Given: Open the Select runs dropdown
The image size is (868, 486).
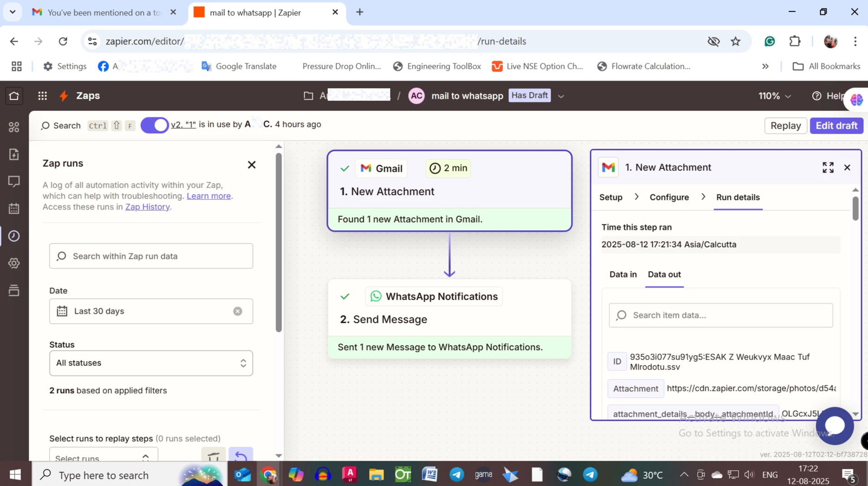Looking at the screenshot, I should coord(104,455).
